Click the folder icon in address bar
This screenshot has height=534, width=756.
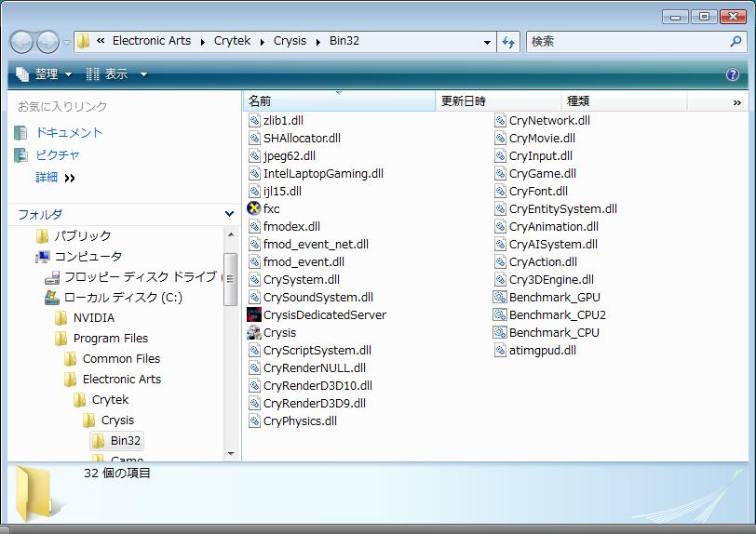[83, 42]
